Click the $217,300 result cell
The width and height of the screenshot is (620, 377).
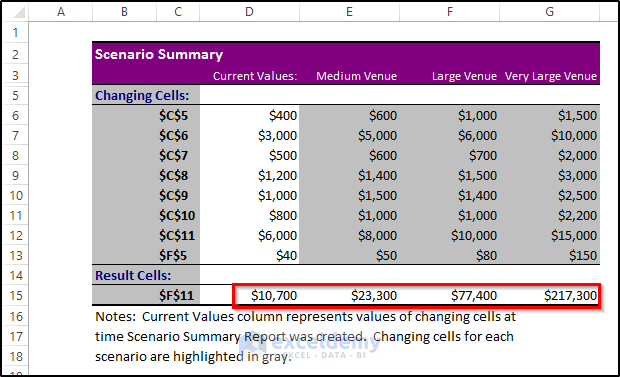click(571, 296)
